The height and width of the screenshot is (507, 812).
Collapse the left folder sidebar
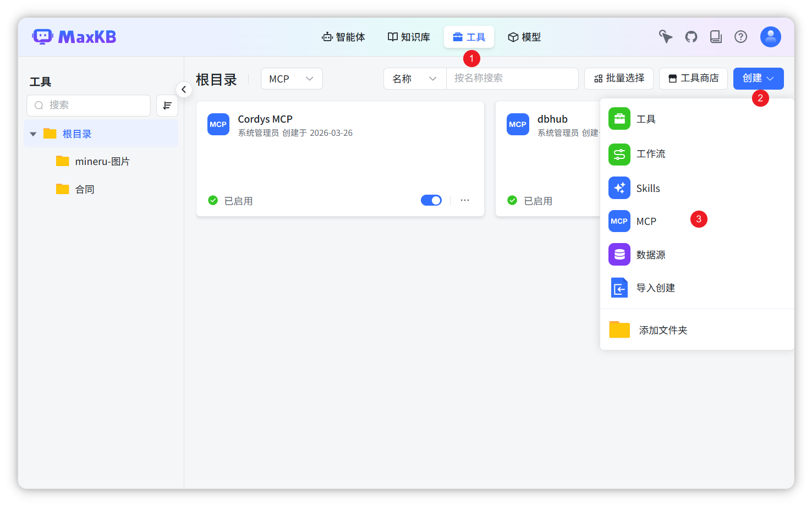point(184,89)
